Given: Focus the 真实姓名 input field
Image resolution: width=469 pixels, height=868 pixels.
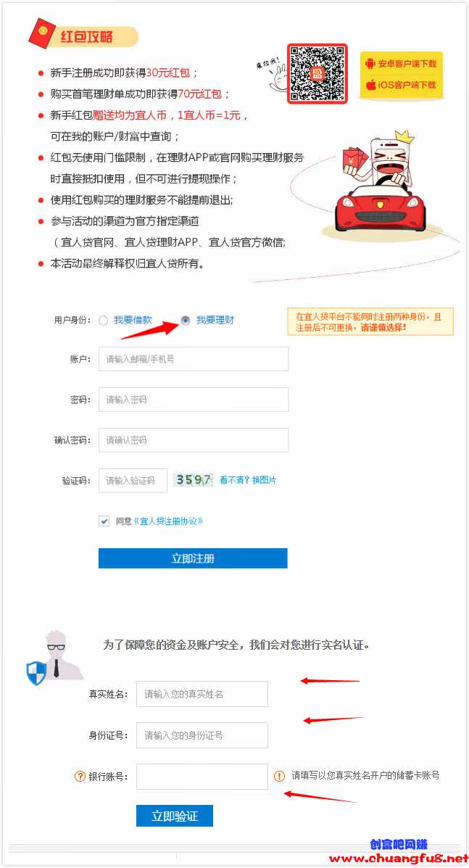Looking at the screenshot, I should [202, 694].
